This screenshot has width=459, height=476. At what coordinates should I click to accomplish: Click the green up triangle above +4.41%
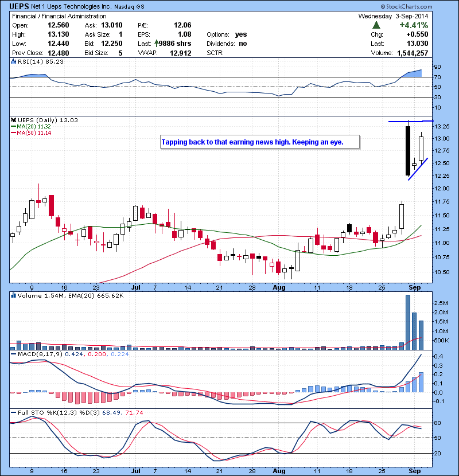(x=376, y=25)
